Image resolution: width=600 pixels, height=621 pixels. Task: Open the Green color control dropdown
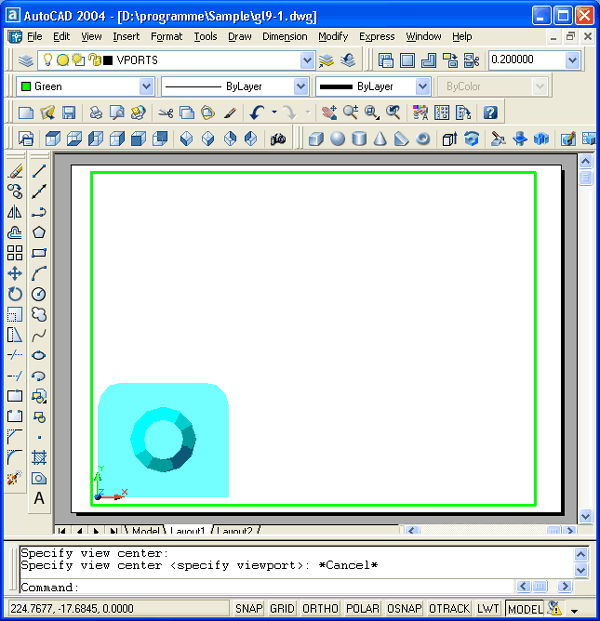click(x=146, y=87)
